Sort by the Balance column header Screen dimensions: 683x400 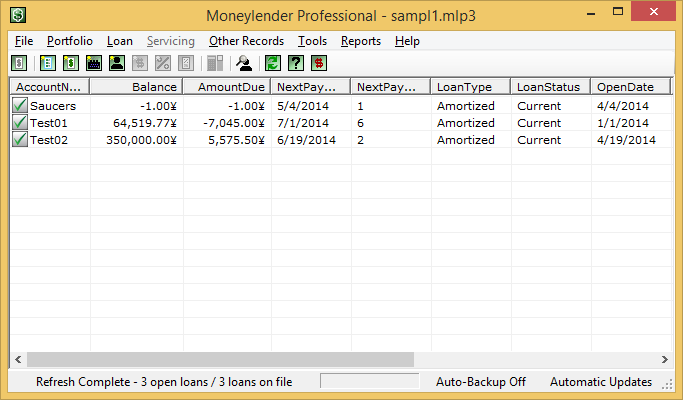click(x=136, y=87)
